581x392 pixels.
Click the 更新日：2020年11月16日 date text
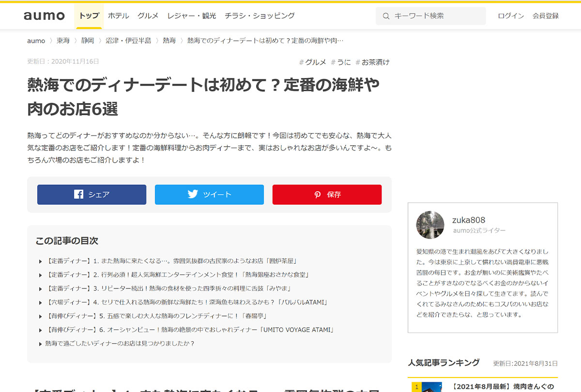pos(63,61)
